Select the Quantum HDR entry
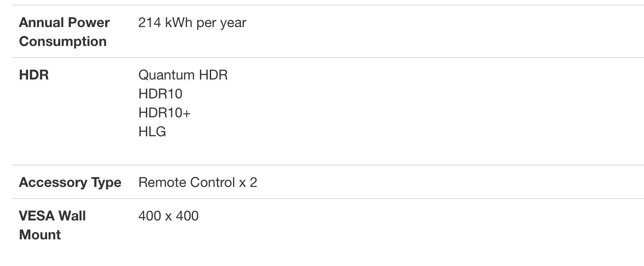The width and height of the screenshot is (644, 266). tap(183, 75)
